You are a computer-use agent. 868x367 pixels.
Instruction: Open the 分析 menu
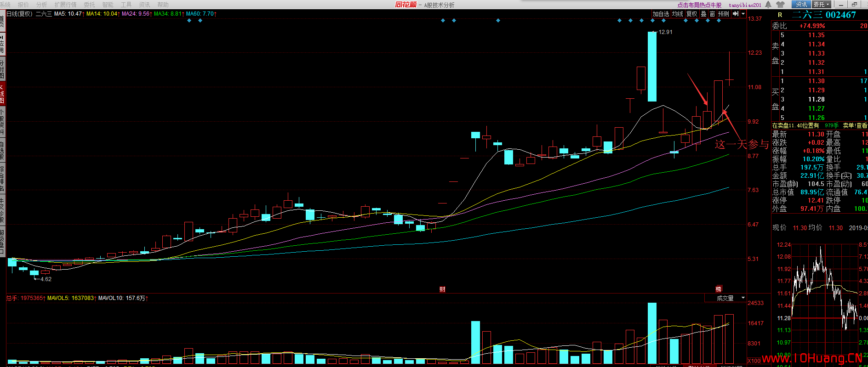(x=41, y=5)
